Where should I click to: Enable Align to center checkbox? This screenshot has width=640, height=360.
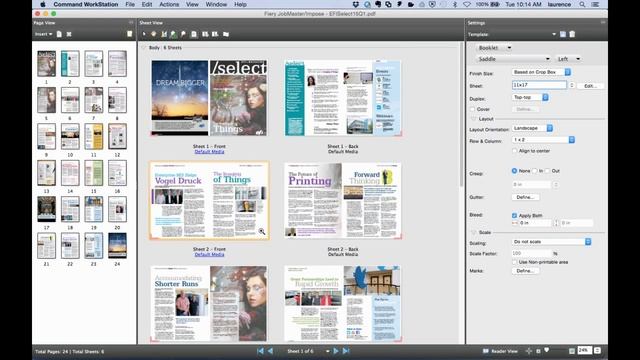(x=514, y=151)
